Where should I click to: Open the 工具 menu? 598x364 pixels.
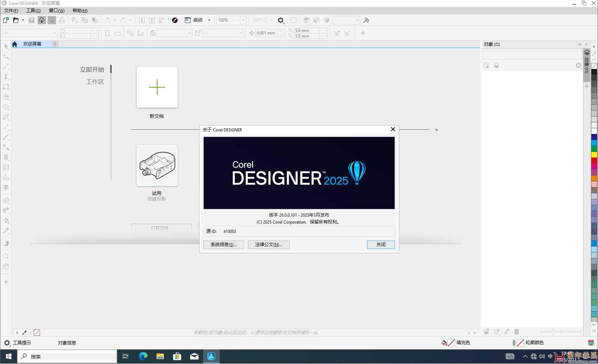pyautogui.click(x=33, y=11)
